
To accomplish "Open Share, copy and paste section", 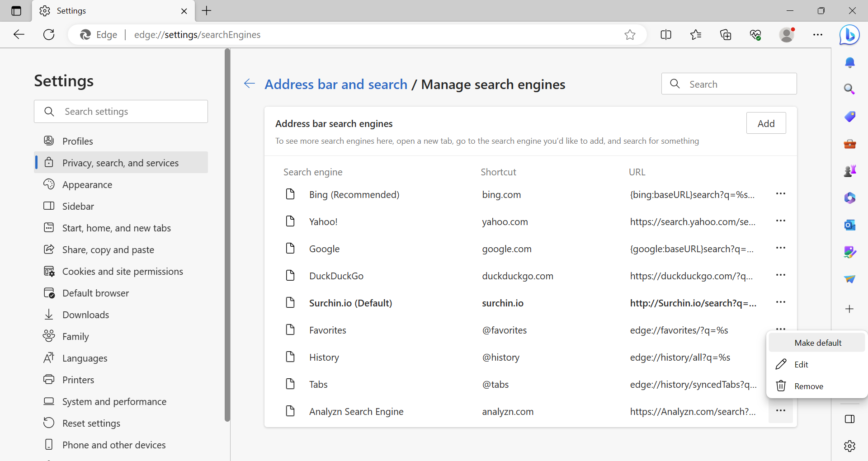I will click(121, 249).
